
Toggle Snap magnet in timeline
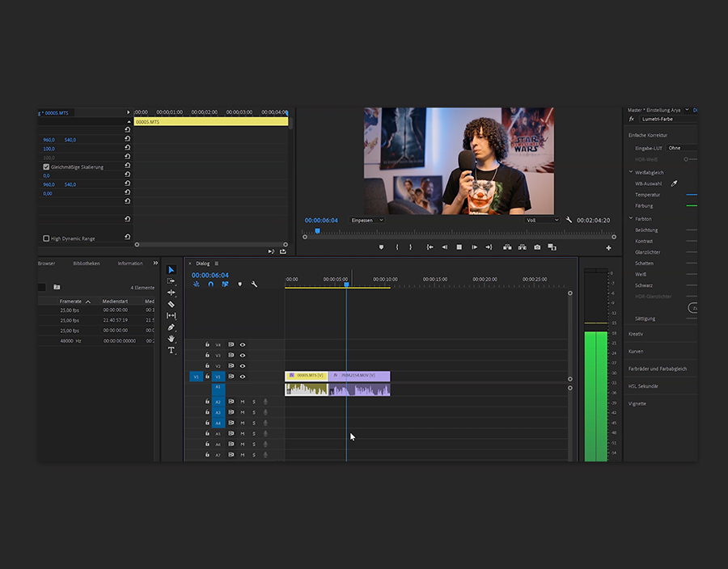tap(211, 284)
